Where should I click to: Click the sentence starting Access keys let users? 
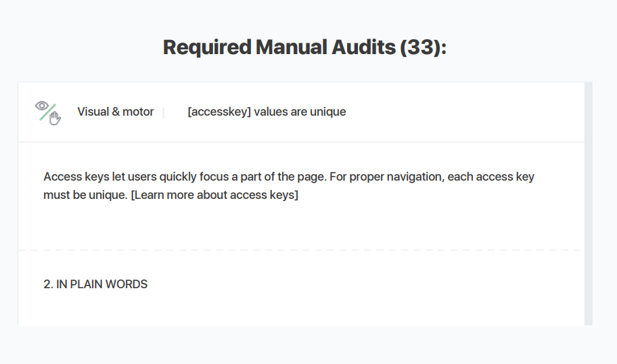(185, 177)
